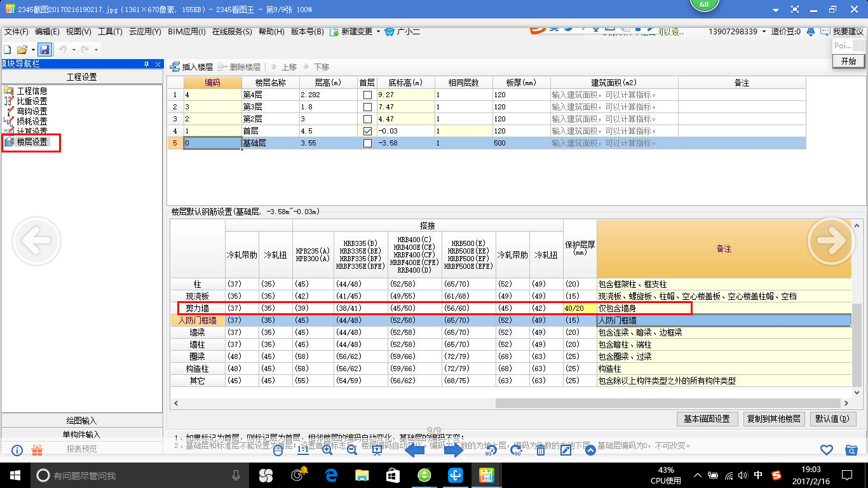Click the zoom in magnifier icon

point(327,451)
